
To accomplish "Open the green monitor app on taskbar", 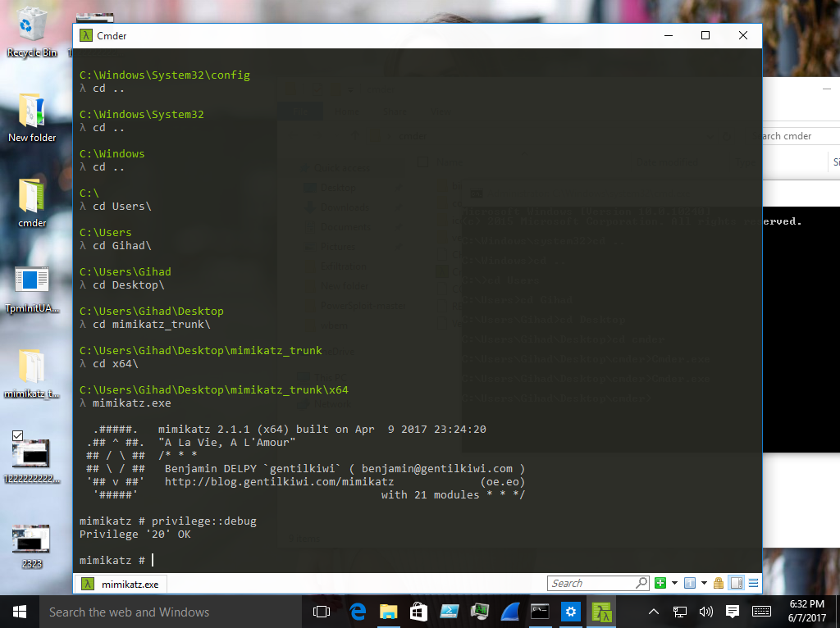I will point(479,612).
